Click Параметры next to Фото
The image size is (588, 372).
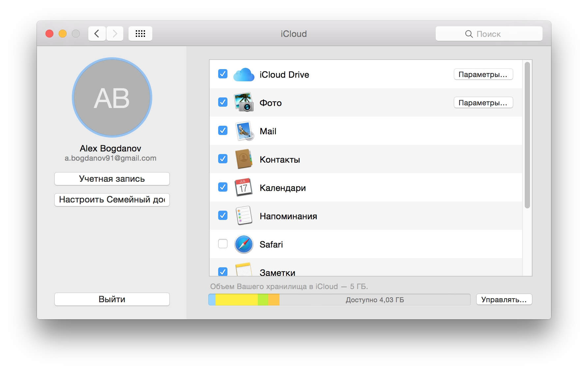tap(483, 102)
